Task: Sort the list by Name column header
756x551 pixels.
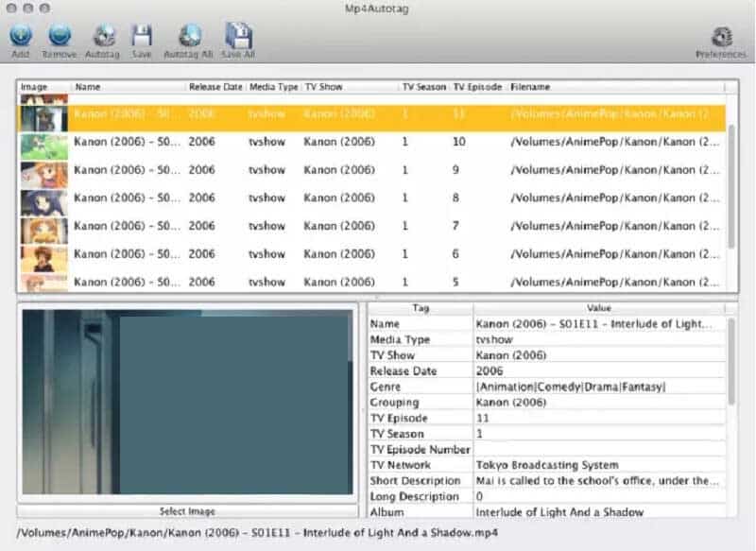Action: point(128,87)
